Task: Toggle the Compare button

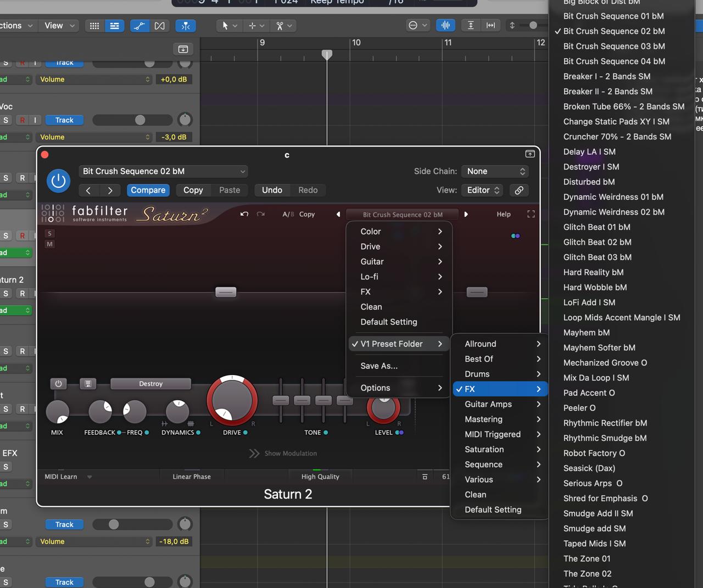Action: pos(148,190)
